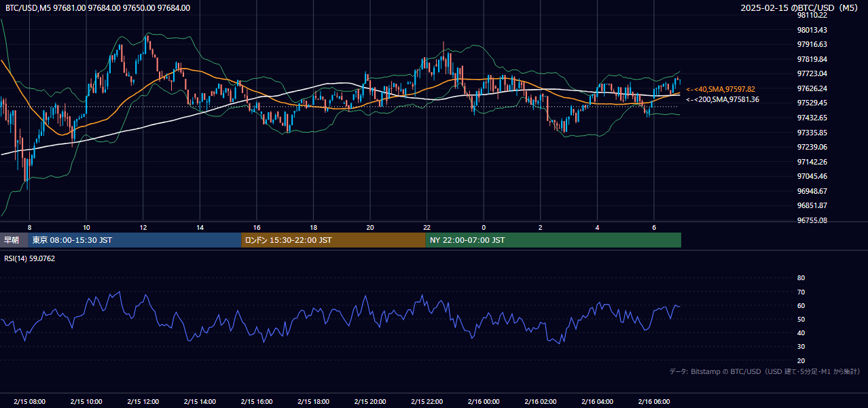Image resolution: width=868 pixels, height=408 pixels.
Task: Click hour label 18 under price chart
Action: click(313, 227)
